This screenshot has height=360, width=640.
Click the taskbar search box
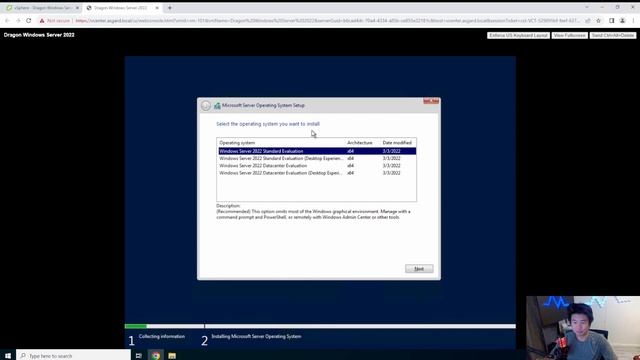coord(73,356)
